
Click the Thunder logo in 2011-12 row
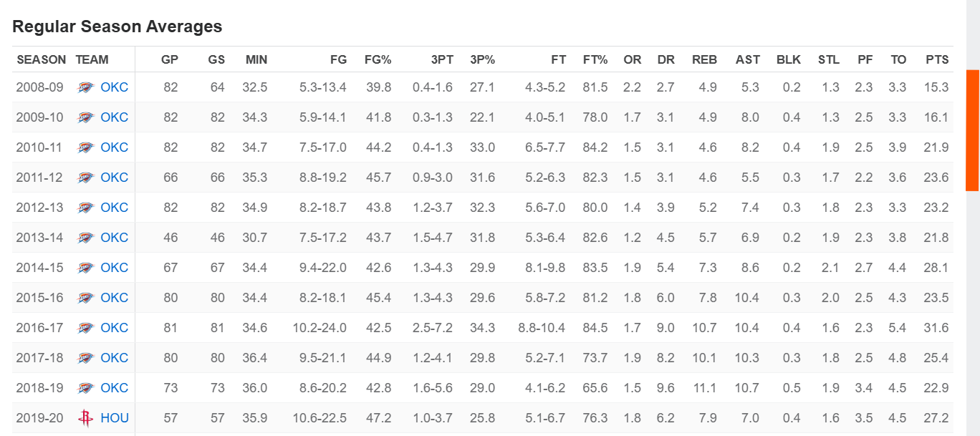[85, 178]
